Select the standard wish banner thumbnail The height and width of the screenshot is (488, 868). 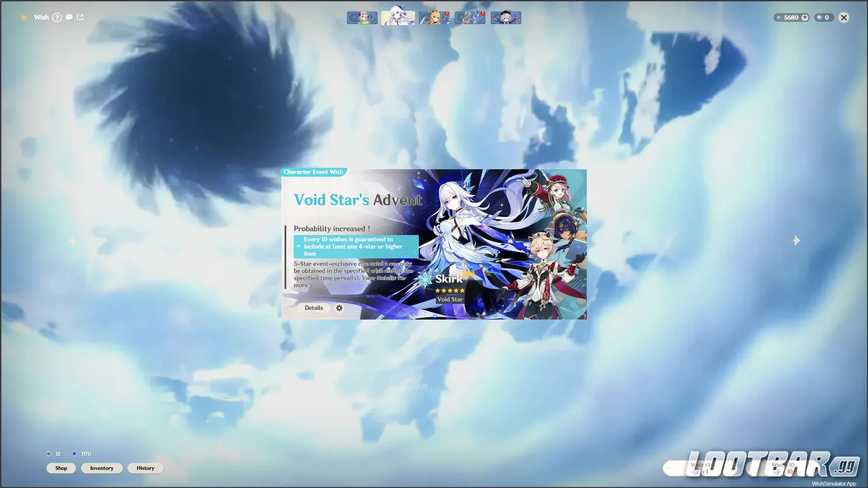pyautogui.click(x=505, y=17)
